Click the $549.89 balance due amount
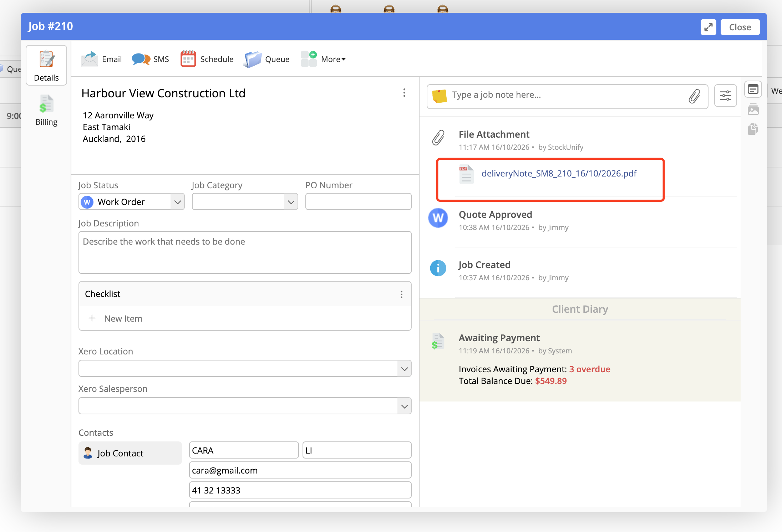This screenshot has height=532, width=782. pos(551,381)
